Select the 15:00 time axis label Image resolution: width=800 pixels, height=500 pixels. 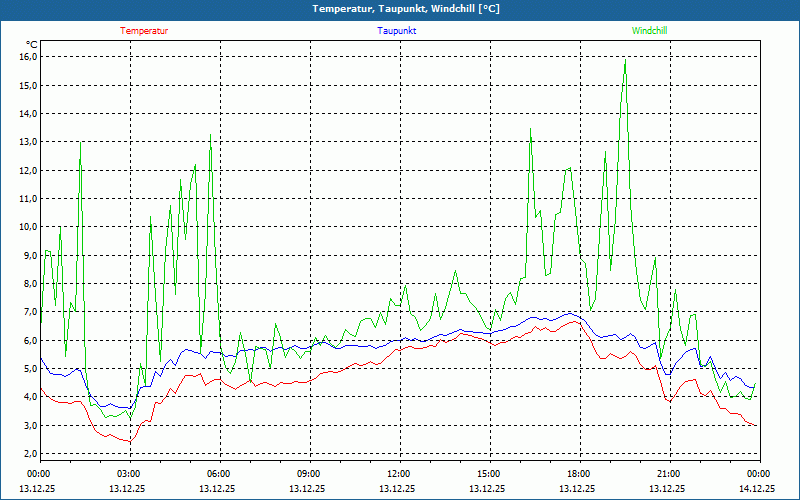489,474
